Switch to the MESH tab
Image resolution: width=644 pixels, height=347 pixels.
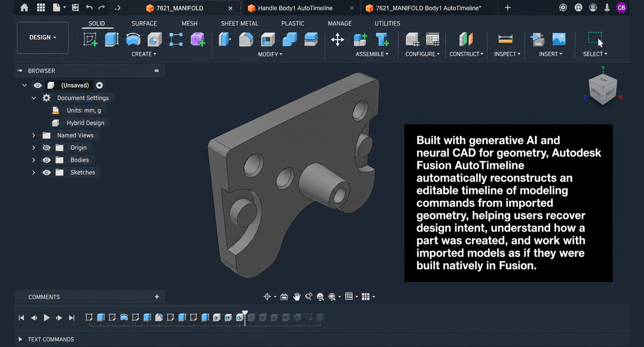(189, 23)
